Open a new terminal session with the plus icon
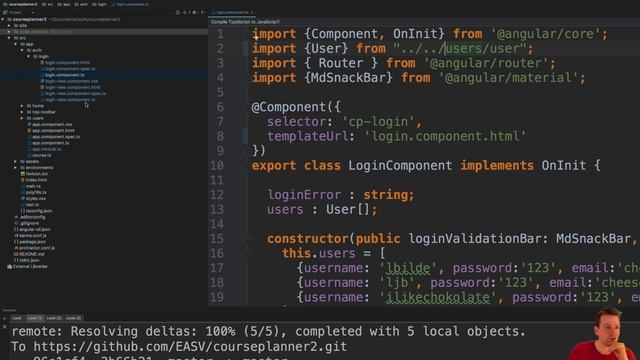The height and width of the screenshot is (360, 640). (4, 318)
